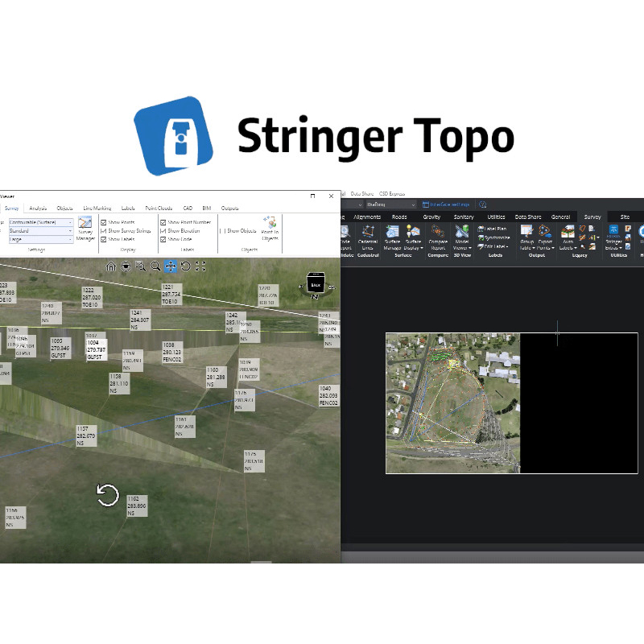Viewport: 644px width, 644px height.
Task: Select the Alignments ribbon tab
Action: (x=367, y=217)
